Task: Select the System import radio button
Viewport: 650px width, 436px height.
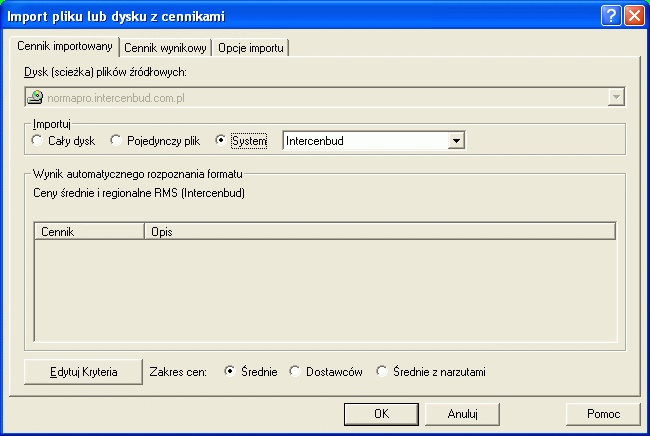Action: click(x=222, y=141)
